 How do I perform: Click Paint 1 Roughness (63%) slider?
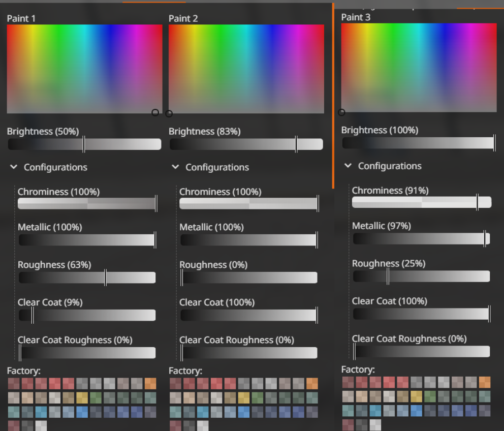click(87, 278)
